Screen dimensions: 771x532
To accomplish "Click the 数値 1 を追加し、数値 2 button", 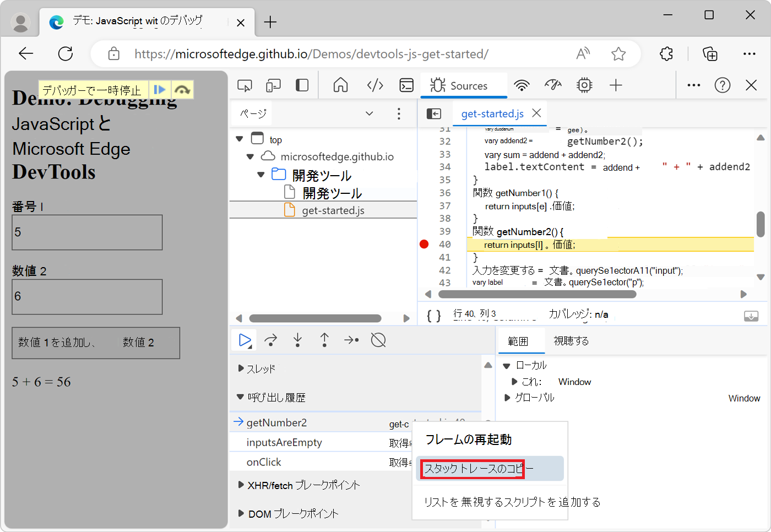I will pos(96,343).
